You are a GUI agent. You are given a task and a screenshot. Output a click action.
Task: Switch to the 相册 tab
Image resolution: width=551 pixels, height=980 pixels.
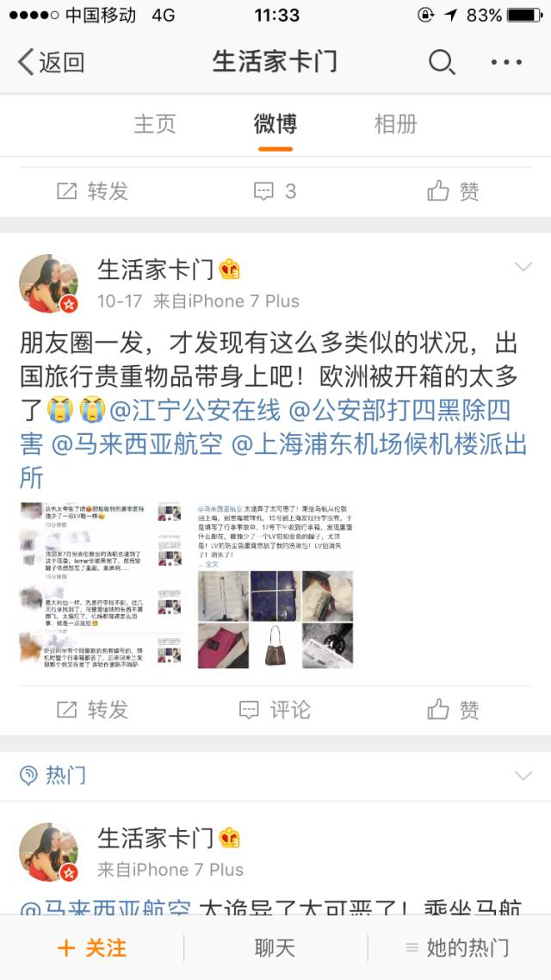click(395, 124)
